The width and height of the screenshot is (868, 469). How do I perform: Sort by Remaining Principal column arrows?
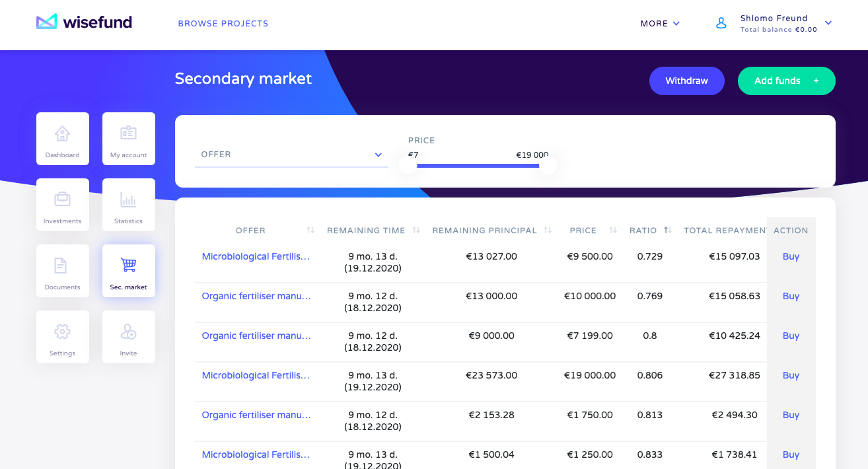tap(548, 231)
